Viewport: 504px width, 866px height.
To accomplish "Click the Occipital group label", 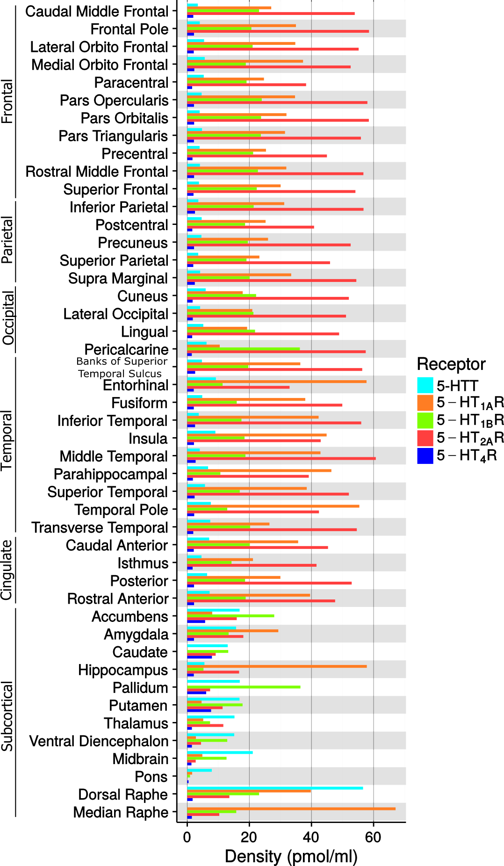I will point(8,318).
